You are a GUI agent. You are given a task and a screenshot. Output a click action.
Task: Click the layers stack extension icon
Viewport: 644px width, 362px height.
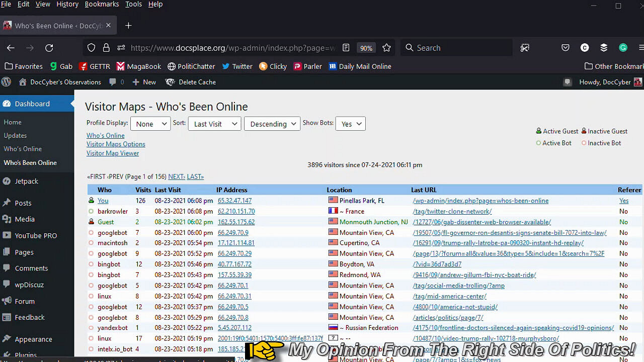coord(604,48)
